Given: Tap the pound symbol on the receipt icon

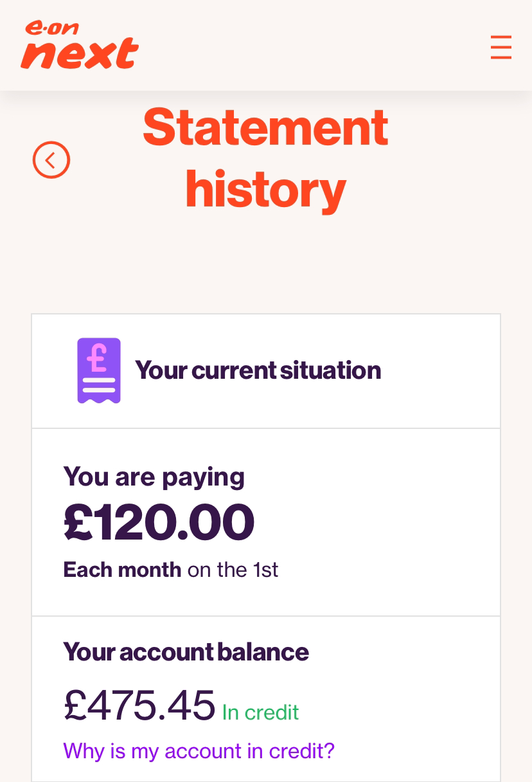Looking at the screenshot, I should coord(98,360).
